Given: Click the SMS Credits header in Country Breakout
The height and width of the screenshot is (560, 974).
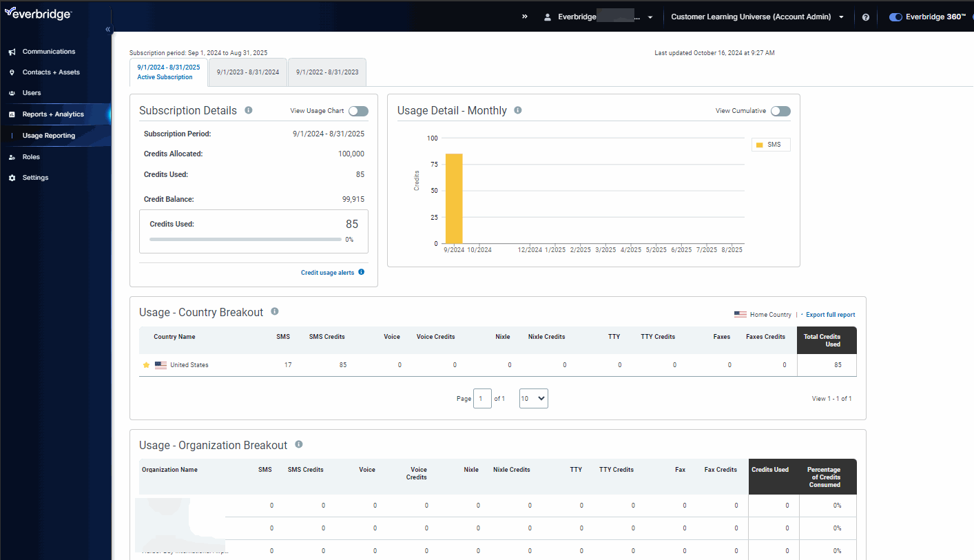Looking at the screenshot, I should pyautogui.click(x=327, y=337).
